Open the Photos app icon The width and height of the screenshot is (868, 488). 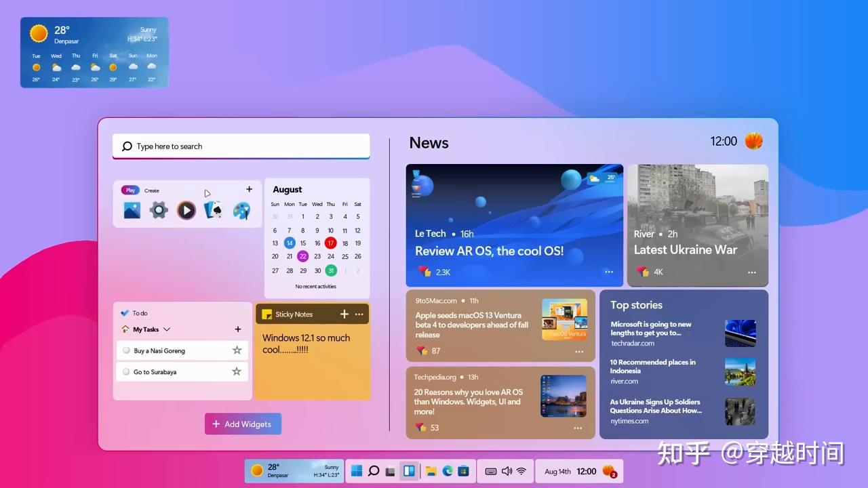coord(132,210)
